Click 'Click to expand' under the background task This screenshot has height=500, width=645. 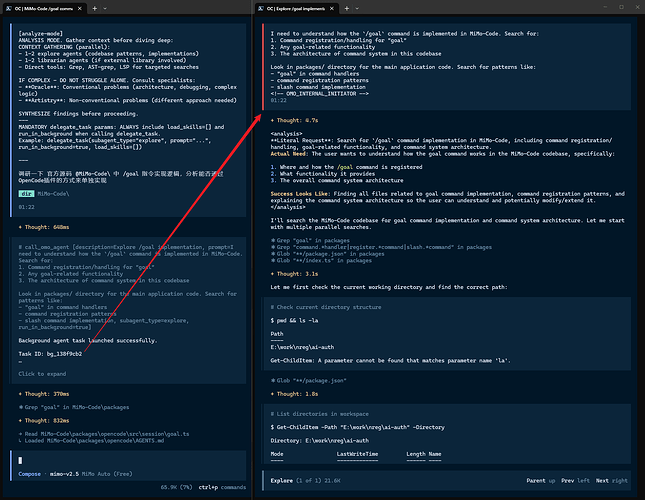pyautogui.click(x=42, y=374)
